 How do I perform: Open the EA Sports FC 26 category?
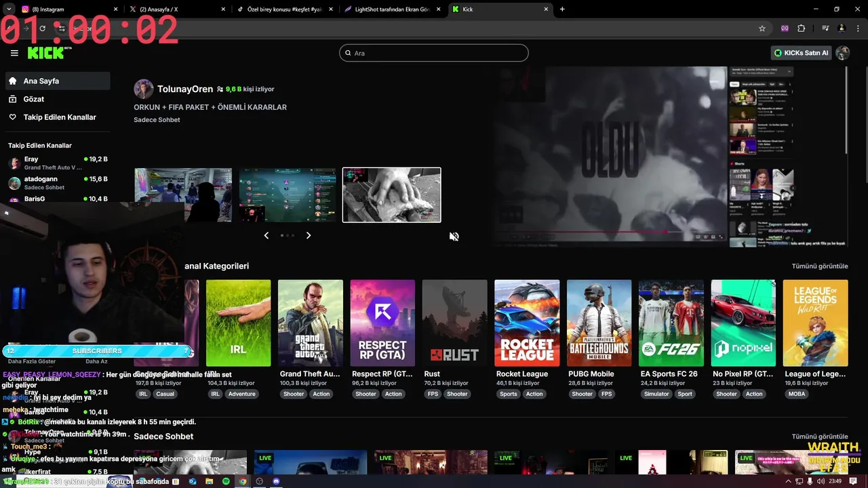tap(671, 323)
